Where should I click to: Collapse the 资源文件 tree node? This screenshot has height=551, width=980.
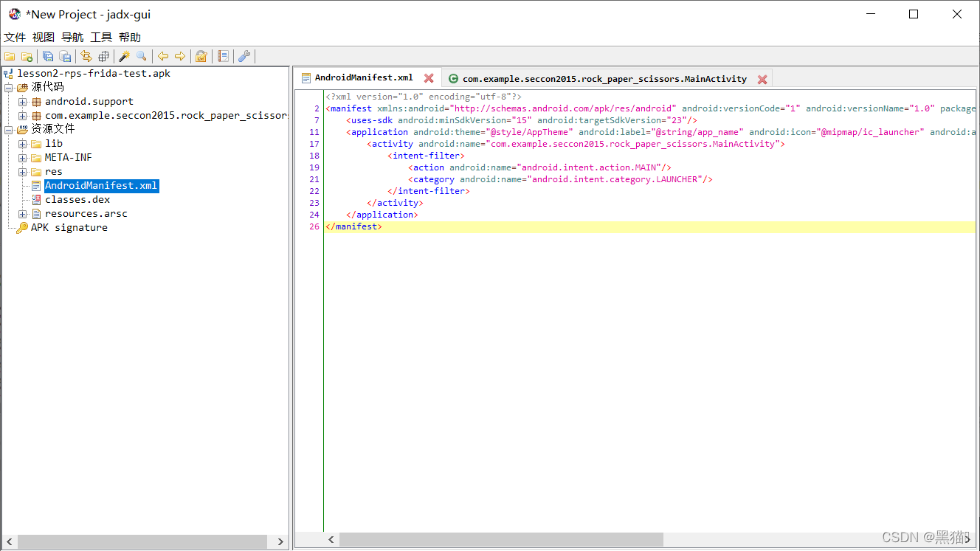(9, 130)
